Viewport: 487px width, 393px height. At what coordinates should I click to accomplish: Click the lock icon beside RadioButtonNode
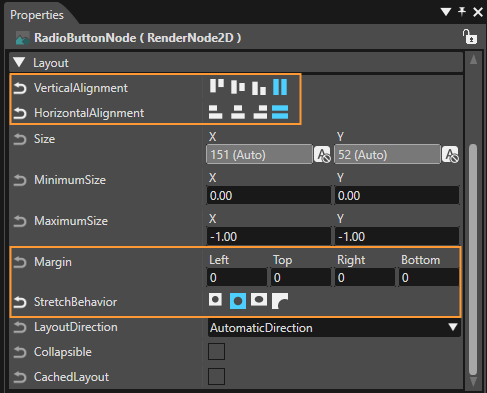pos(470,37)
